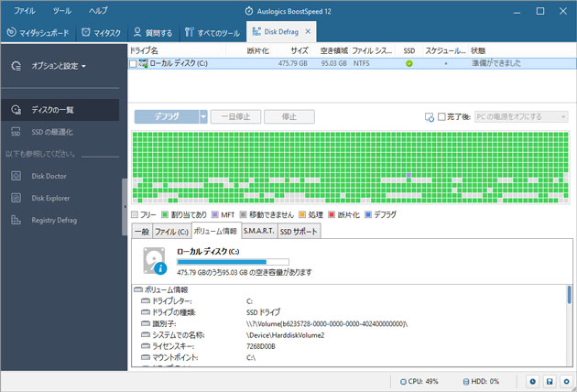Open Registry Defrag from the sidebar
The height and width of the screenshot is (392, 577).
55,219
